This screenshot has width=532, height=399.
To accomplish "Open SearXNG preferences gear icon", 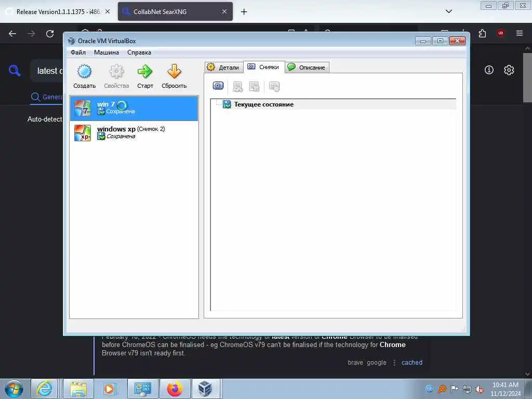I will [x=509, y=70].
